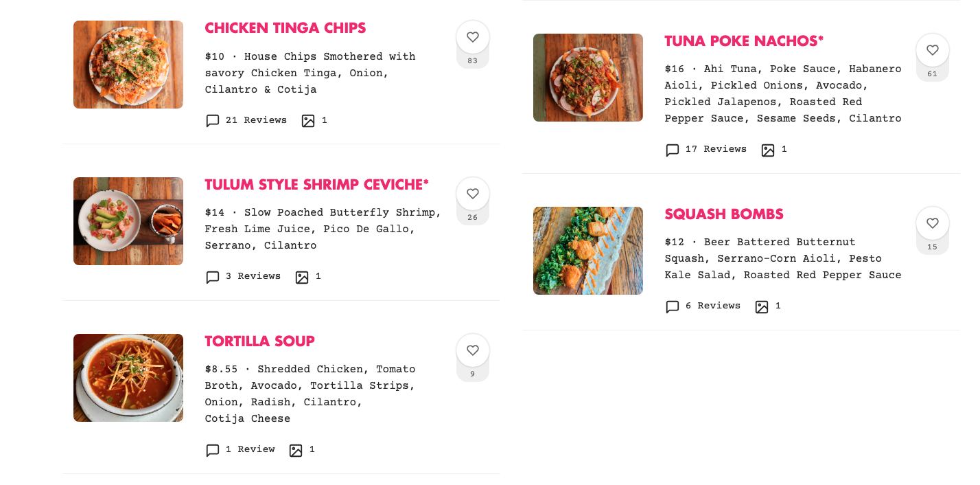The image size is (980, 485).
Task: Favorite the Tortilla Soup with heart button
Action: click(472, 351)
